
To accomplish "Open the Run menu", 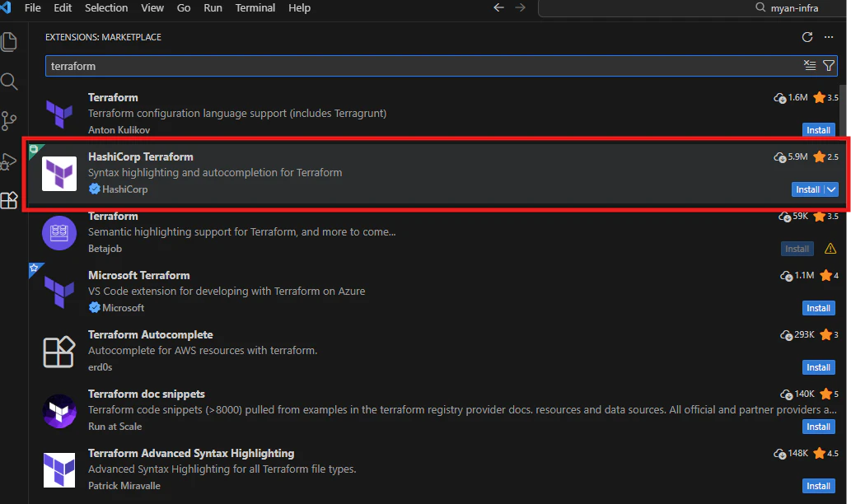I will pos(213,7).
